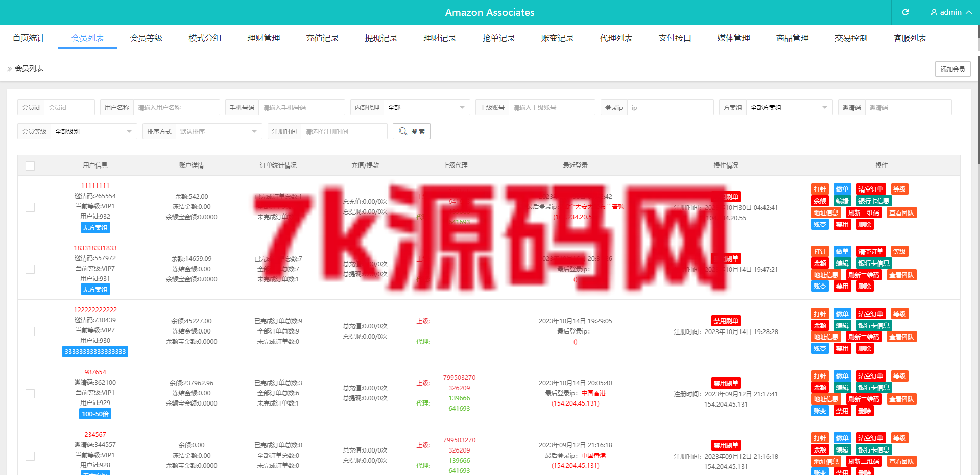The width and height of the screenshot is (980, 475).
Task: Open the 排序方式 dropdown
Action: 219,131
